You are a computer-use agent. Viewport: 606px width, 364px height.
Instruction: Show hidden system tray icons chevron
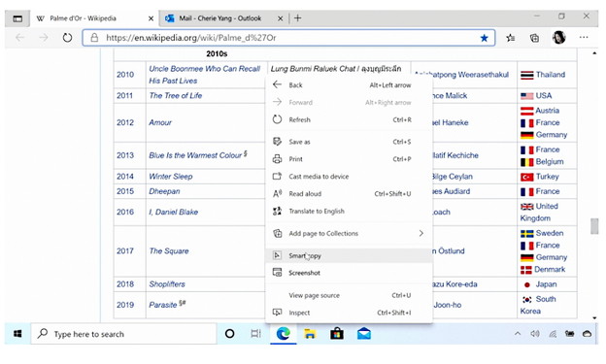(x=518, y=334)
